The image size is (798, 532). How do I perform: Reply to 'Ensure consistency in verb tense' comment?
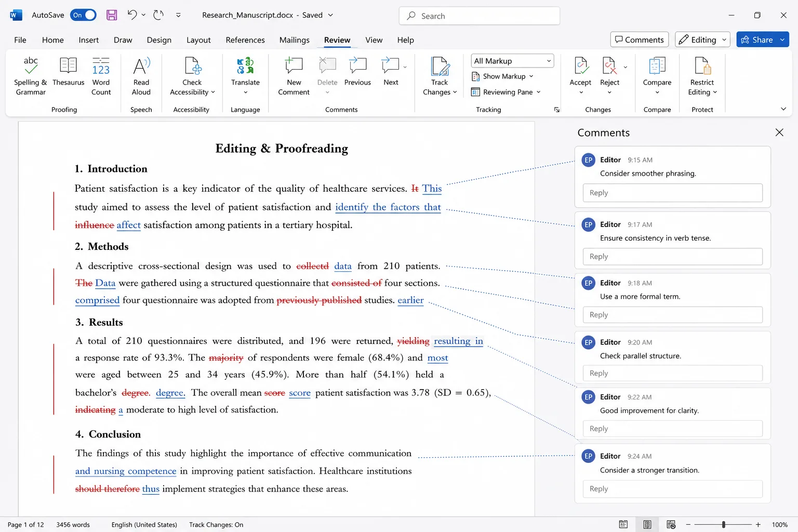coord(673,257)
